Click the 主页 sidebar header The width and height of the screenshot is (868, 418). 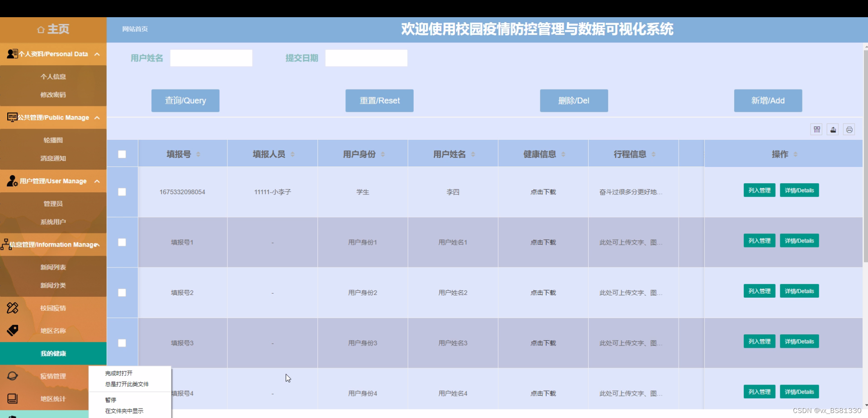click(53, 29)
